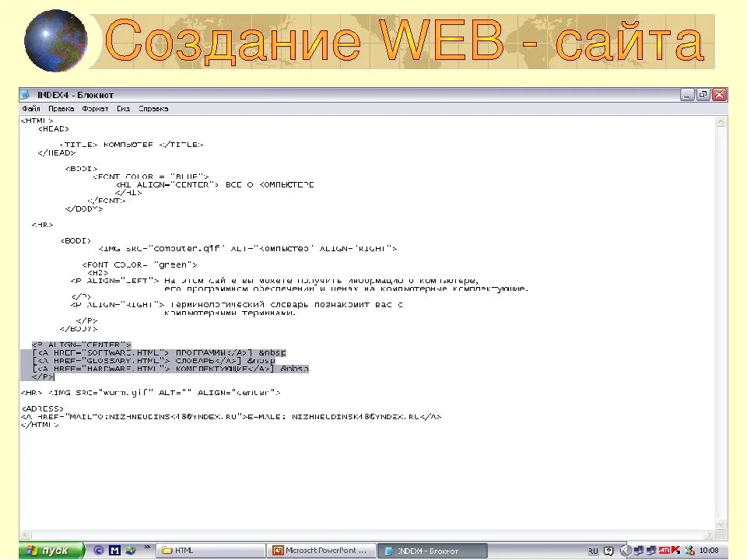Click the <ADRESS> line

pyautogui.click(x=42, y=408)
